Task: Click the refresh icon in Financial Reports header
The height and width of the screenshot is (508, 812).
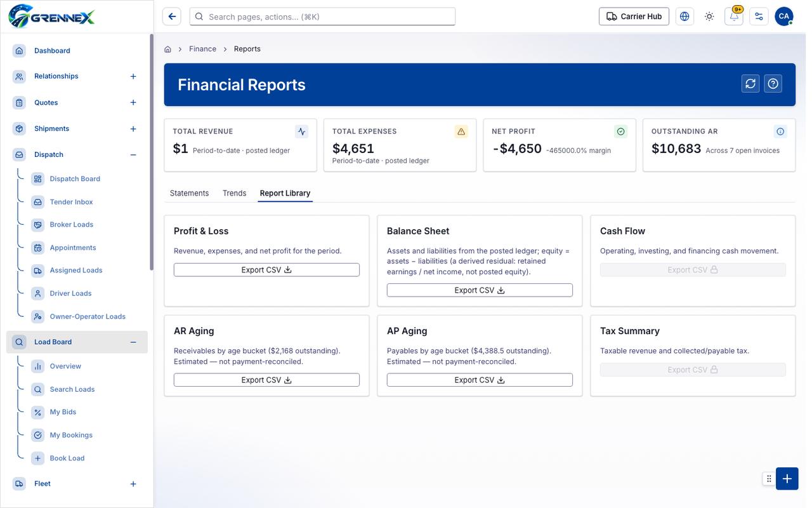Action: tap(751, 84)
